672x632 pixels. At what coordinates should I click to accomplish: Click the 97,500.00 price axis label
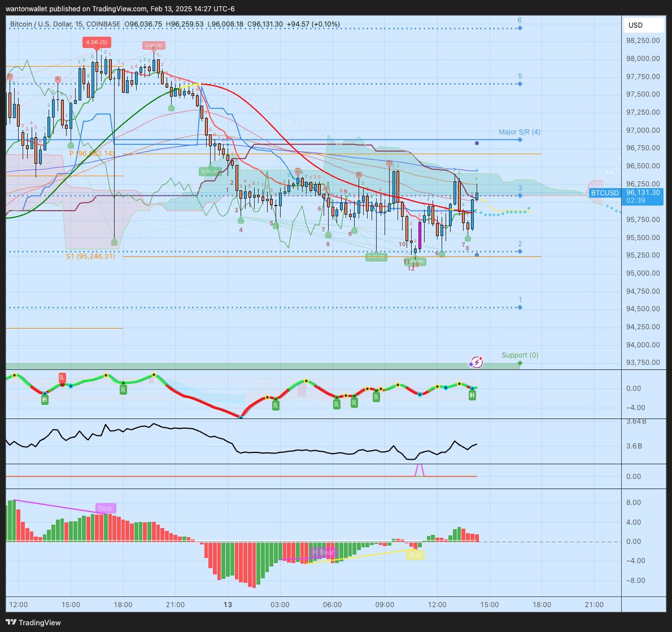643,94
